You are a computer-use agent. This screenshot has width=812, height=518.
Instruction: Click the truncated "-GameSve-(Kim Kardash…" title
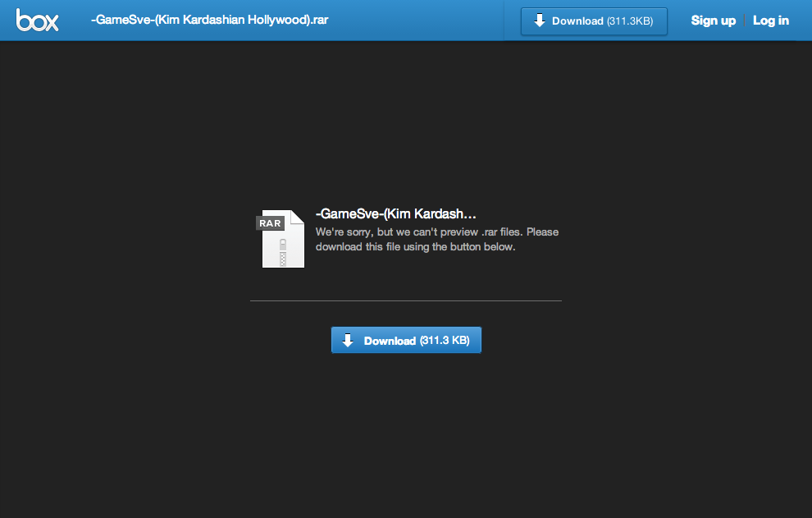pyautogui.click(x=395, y=214)
